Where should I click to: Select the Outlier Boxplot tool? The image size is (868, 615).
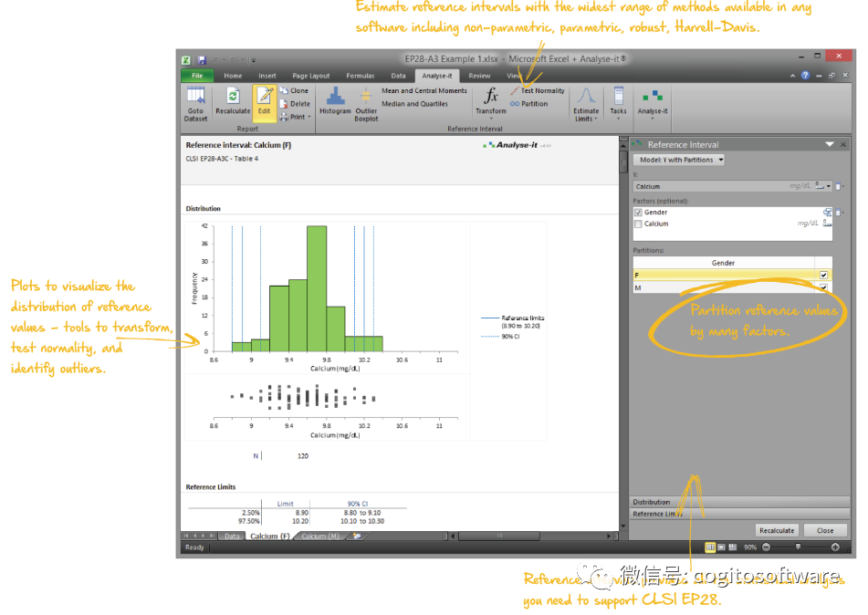[366, 104]
